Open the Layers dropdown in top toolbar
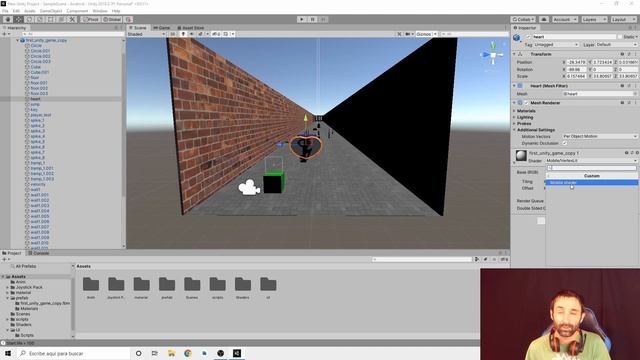Screen dimensions: 640x360 point(594,19)
